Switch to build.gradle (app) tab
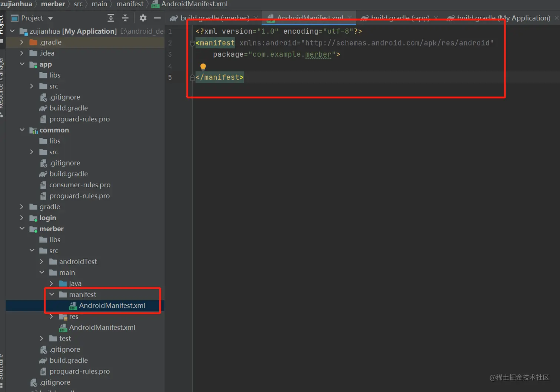The width and height of the screenshot is (560, 392). click(400, 18)
